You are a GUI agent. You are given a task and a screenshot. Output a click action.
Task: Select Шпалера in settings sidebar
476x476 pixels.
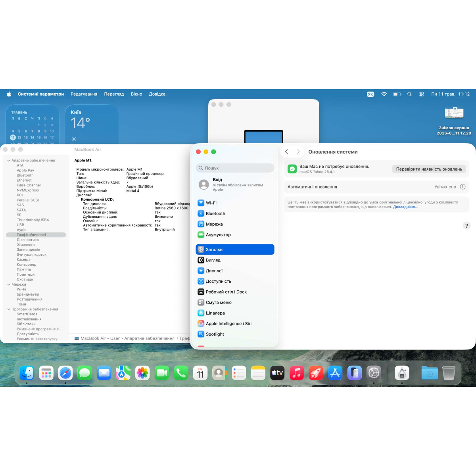235,313
